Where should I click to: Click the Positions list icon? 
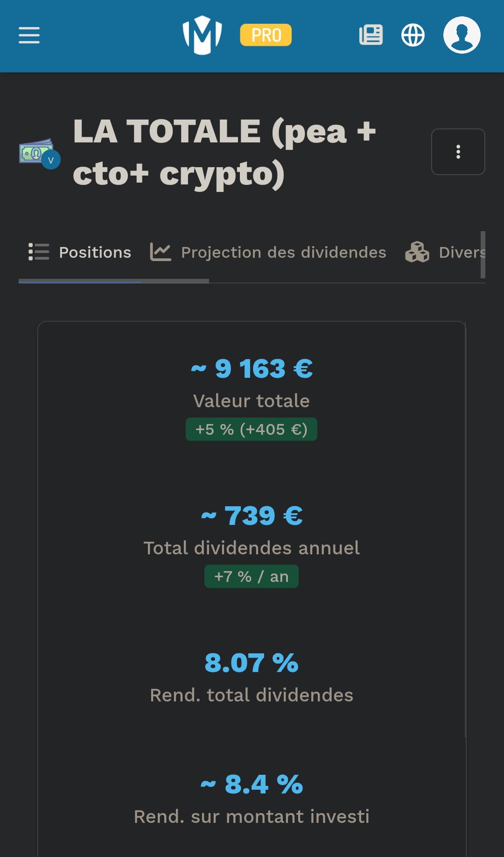pyautogui.click(x=39, y=252)
